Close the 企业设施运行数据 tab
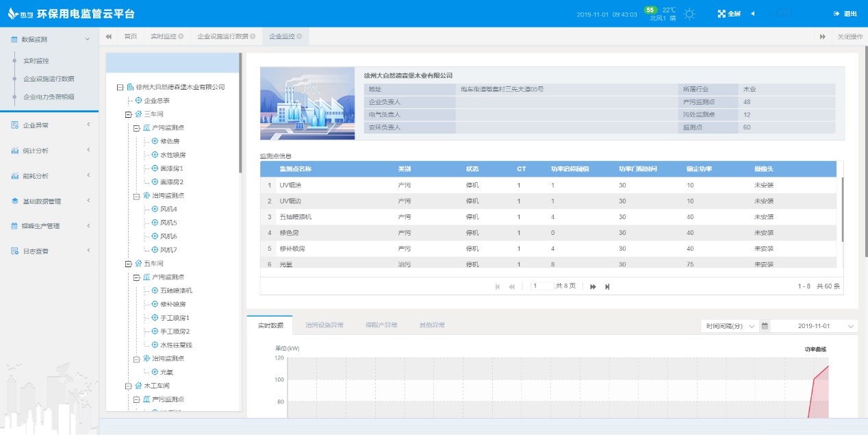The image size is (868, 435). pos(253,36)
